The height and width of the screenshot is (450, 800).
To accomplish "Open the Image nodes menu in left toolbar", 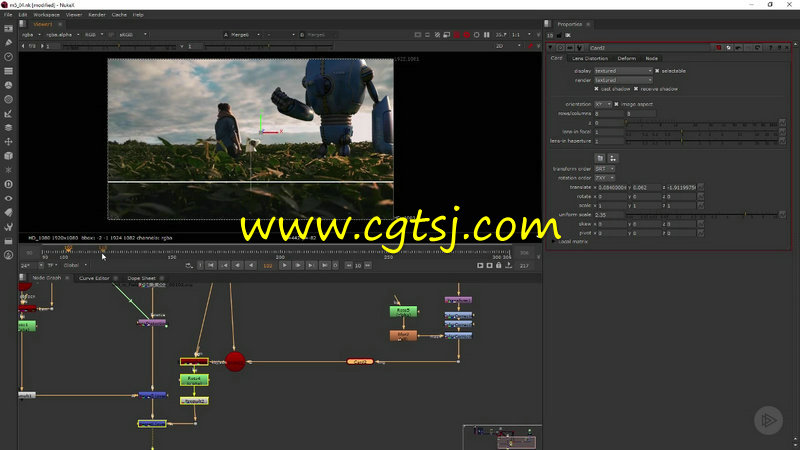I will 8,29.
